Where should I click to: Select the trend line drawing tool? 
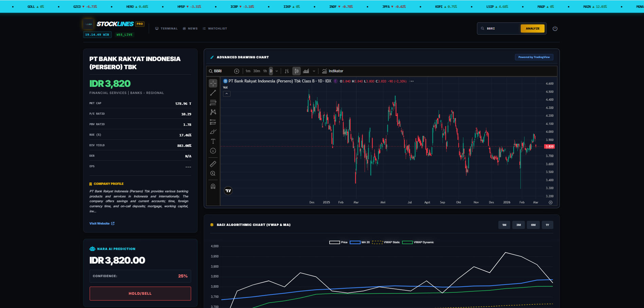(x=213, y=93)
